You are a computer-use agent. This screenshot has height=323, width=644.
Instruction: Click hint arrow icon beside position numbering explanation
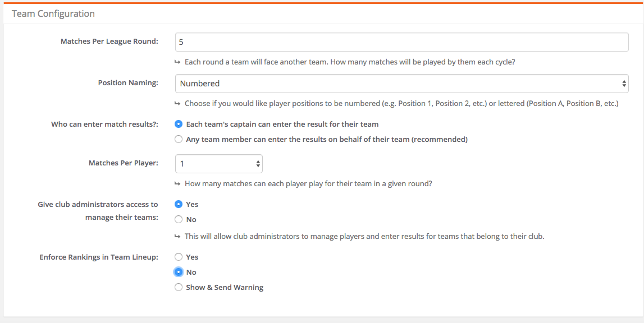click(x=177, y=103)
